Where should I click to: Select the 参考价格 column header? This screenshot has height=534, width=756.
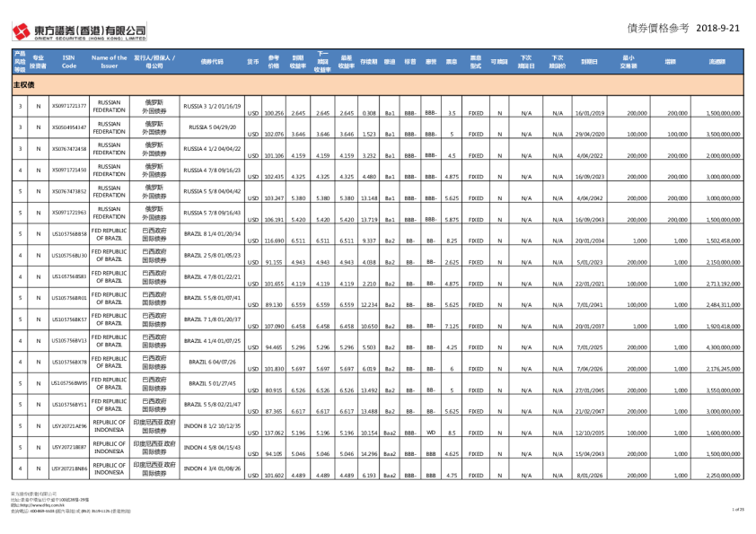pyautogui.click(x=274, y=62)
